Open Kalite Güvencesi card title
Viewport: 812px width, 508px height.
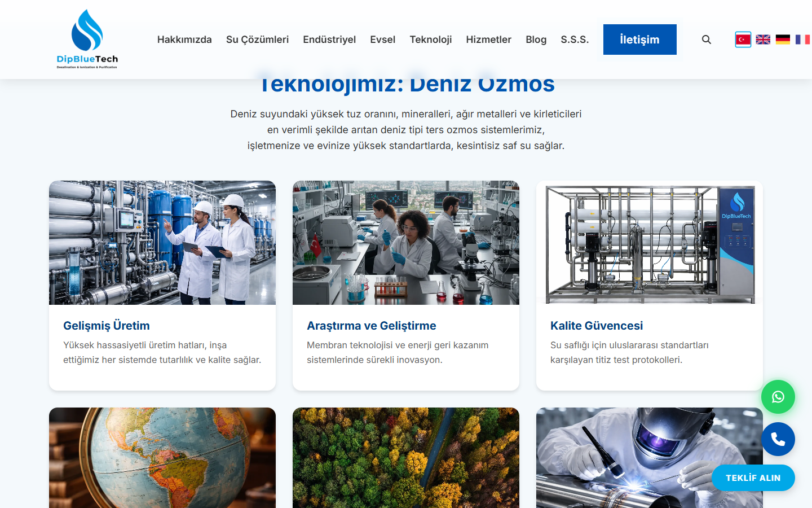point(597,326)
